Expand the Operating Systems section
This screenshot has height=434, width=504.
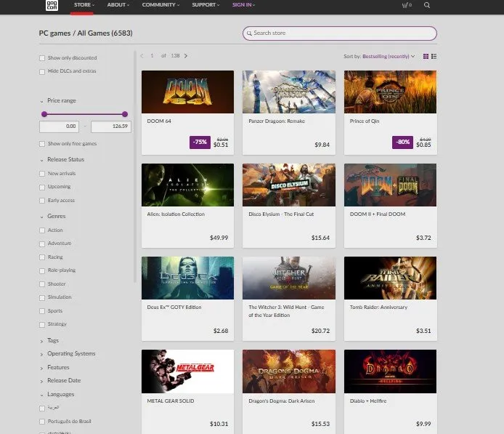[68, 353]
